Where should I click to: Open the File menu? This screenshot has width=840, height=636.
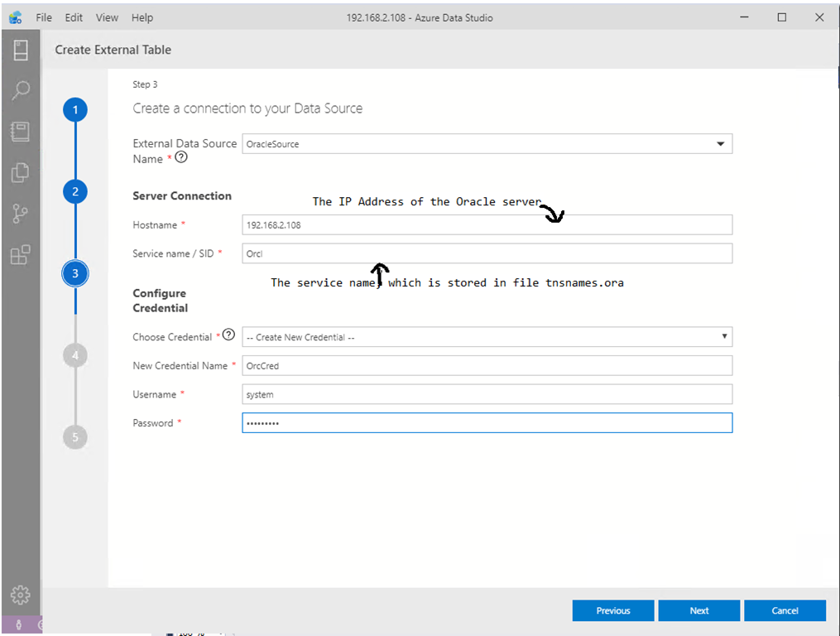(x=44, y=17)
